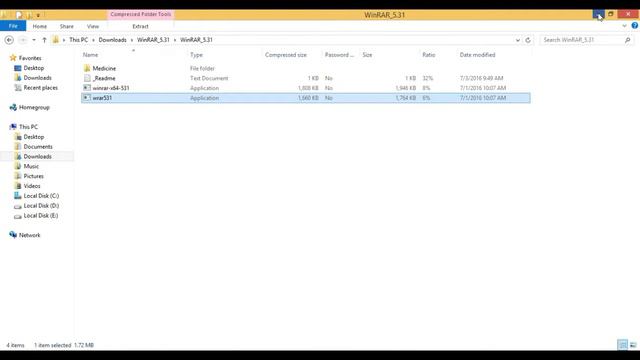Open Videos folder in sidebar

(32, 186)
